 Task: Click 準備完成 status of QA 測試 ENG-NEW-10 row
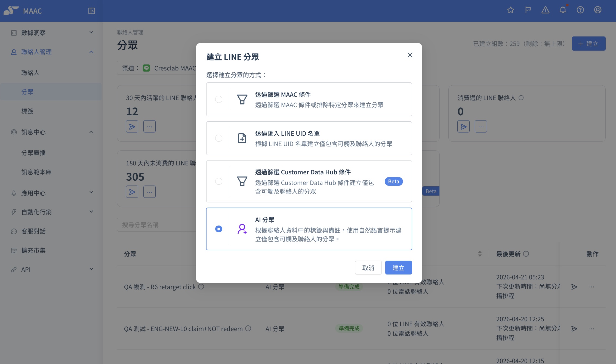(x=349, y=328)
